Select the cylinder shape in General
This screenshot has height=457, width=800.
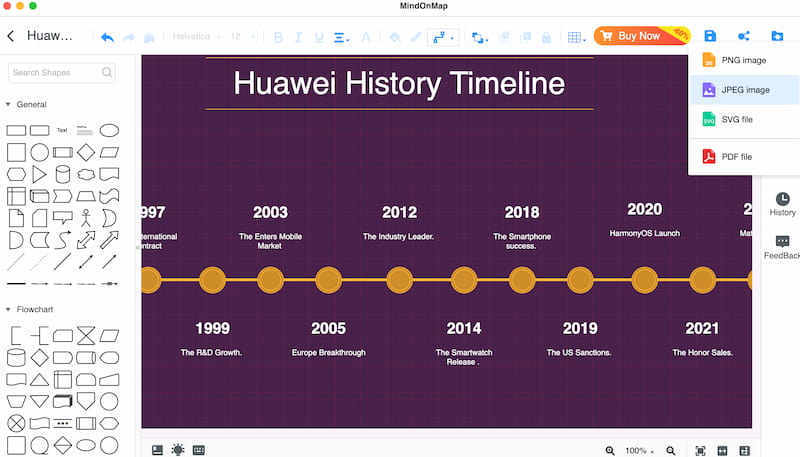[63, 174]
